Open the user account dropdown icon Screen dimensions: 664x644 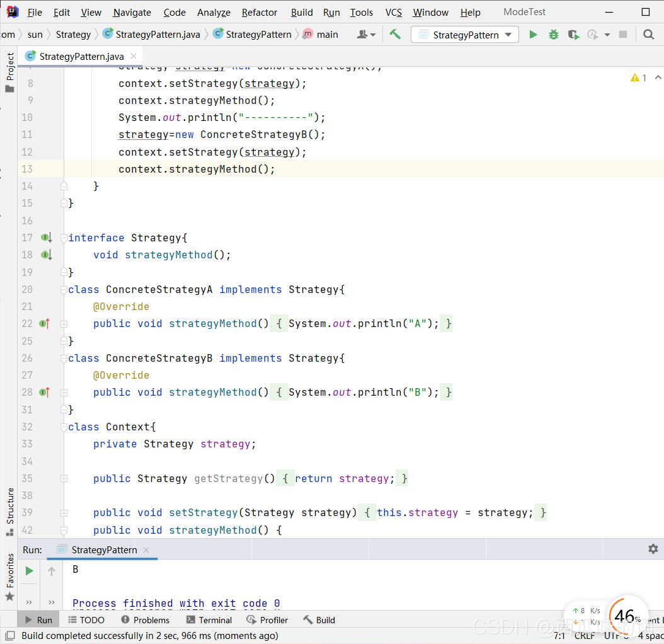366,34
